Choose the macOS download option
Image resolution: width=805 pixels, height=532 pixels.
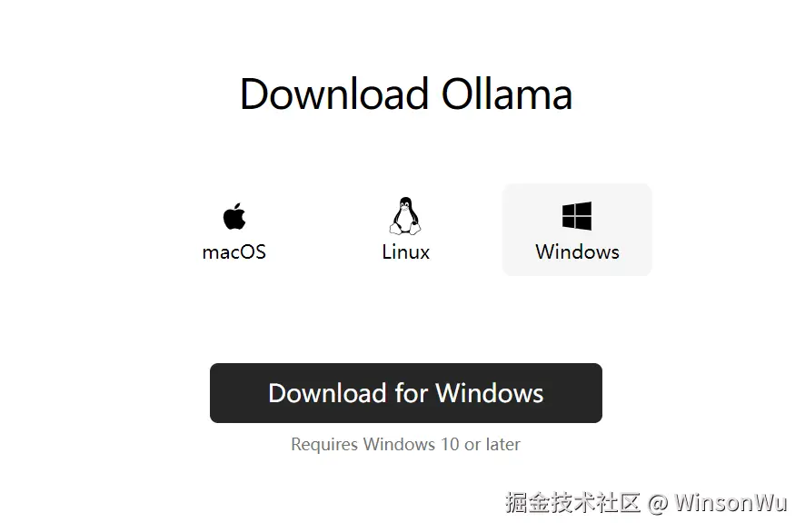[234, 230]
